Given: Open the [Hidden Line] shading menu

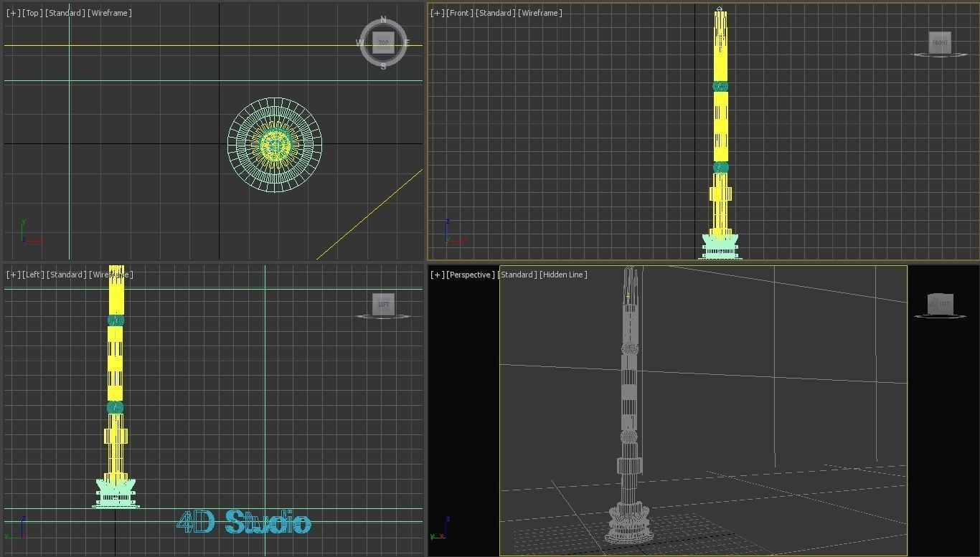Looking at the screenshot, I should tap(564, 275).
